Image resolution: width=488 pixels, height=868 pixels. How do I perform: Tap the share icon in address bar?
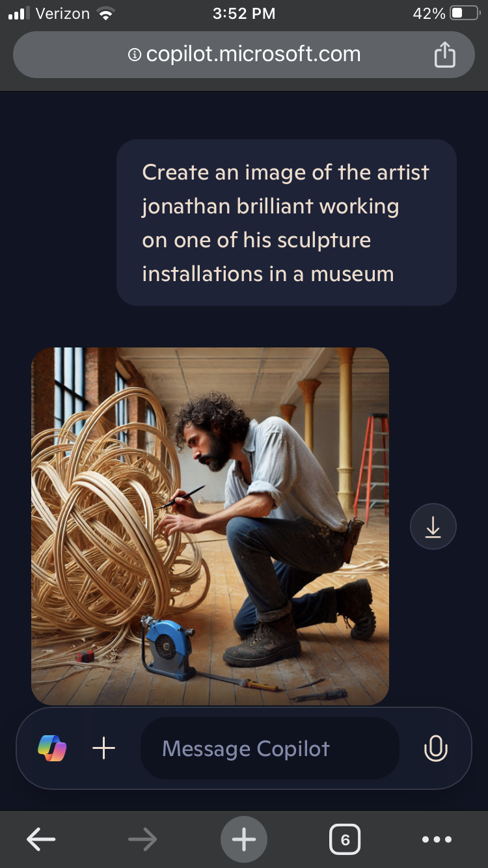pyautogui.click(x=444, y=54)
